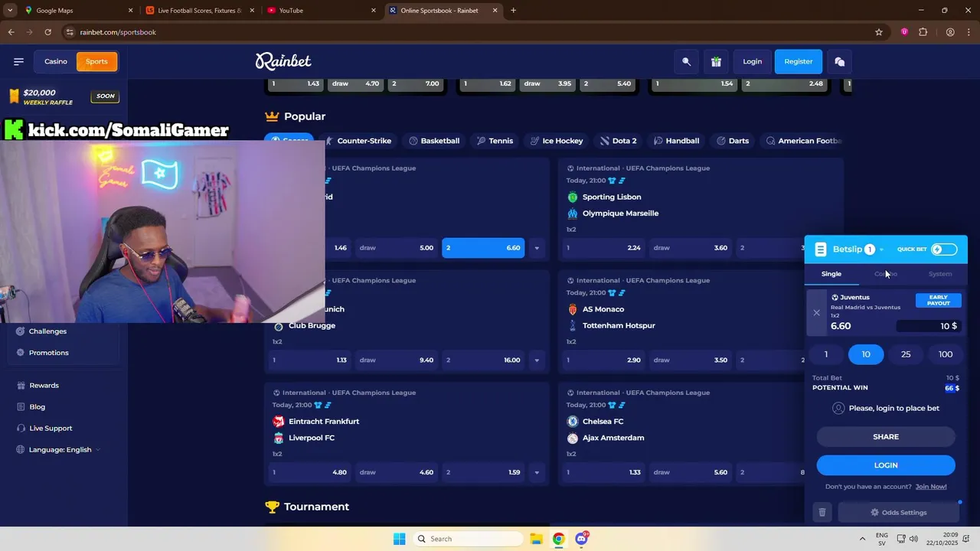980x551 pixels.
Task: Filter popular by Ice Hockey
Action: (557, 141)
